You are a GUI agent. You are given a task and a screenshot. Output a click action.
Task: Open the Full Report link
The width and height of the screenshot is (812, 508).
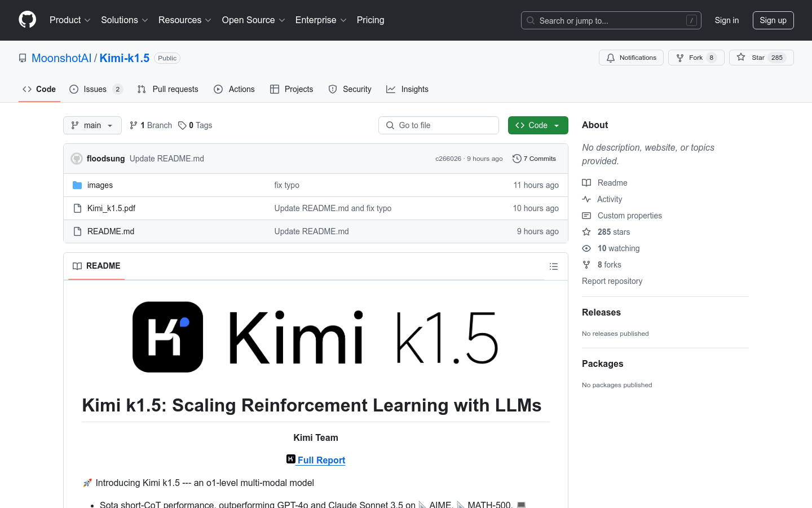[321, 460]
